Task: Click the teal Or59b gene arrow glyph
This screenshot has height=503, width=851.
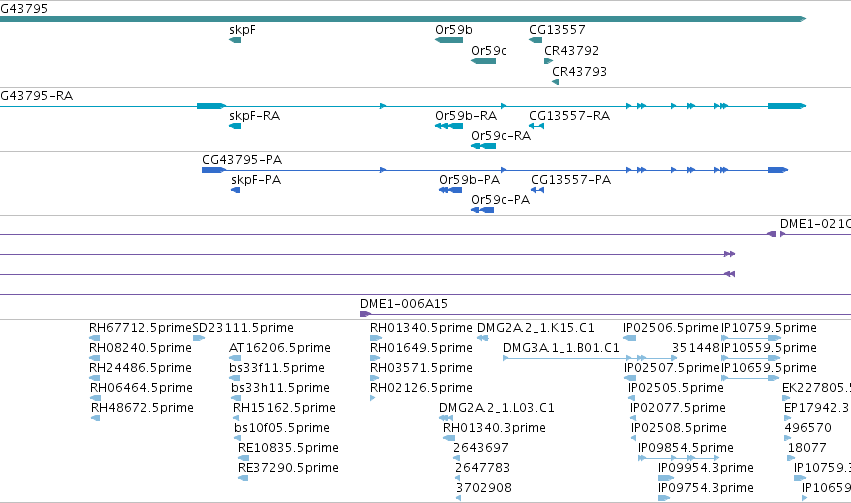Action: [449, 40]
